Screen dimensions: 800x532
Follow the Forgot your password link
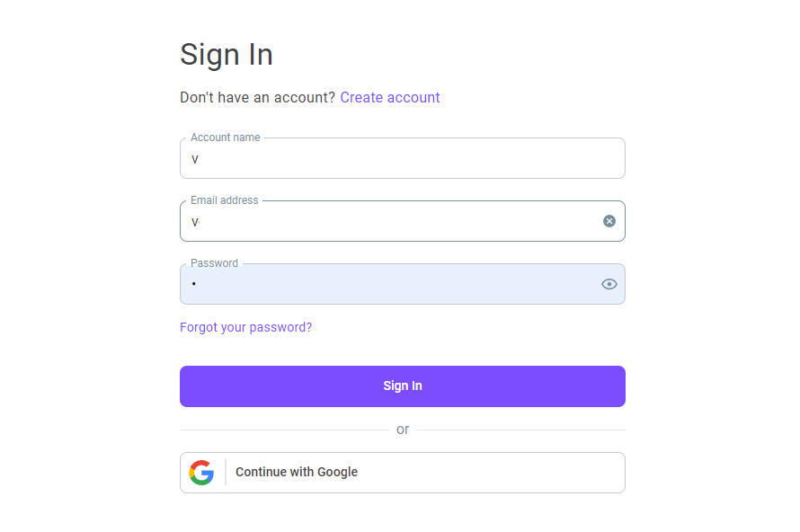[x=246, y=327]
